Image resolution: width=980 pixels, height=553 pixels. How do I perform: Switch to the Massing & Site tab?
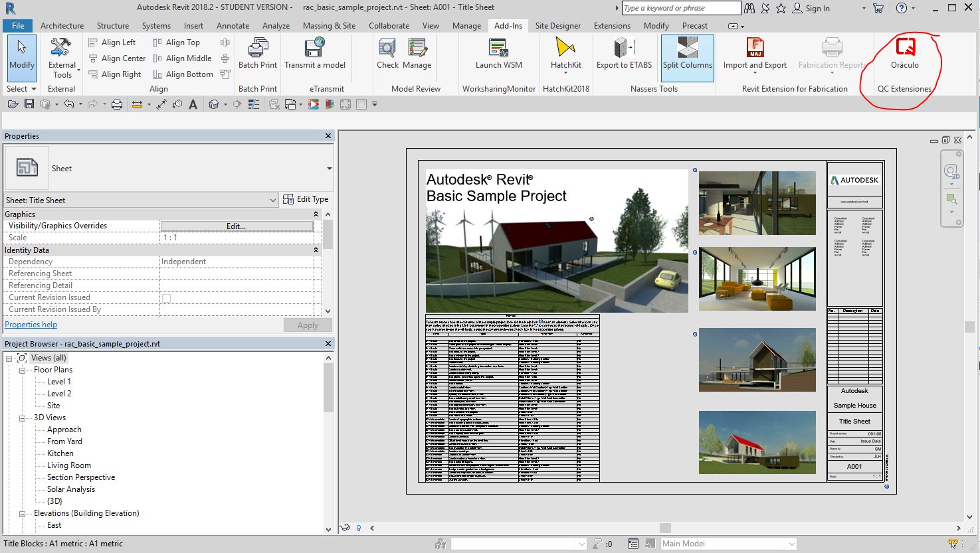click(x=329, y=26)
